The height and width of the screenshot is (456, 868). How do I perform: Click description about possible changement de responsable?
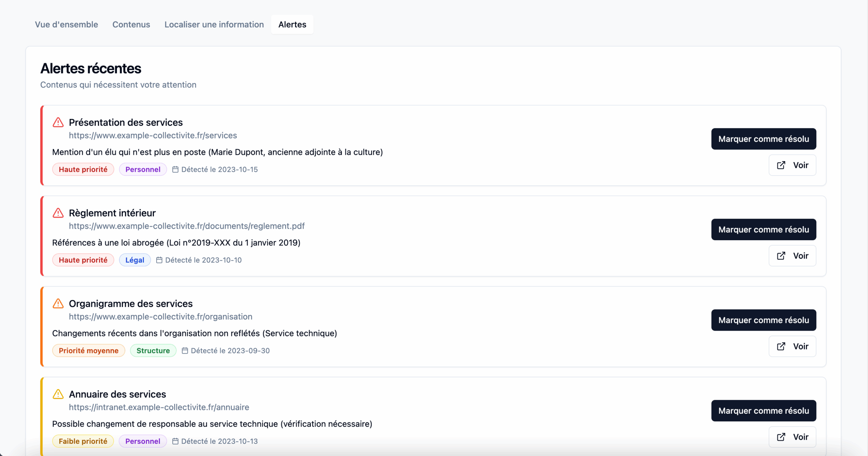(x=212, y=424)
